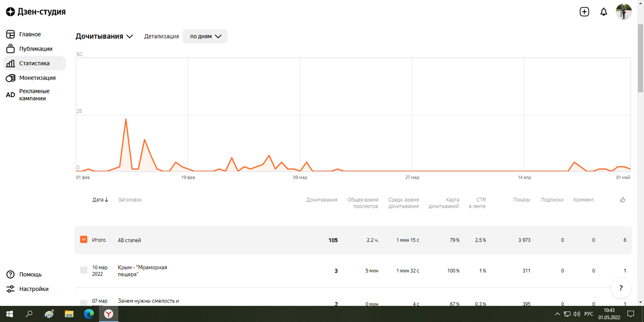The width and height of the screenshot is (644, 322).
Task: Sort by the likes thumbs-up column icon
Action: point(623,200)
